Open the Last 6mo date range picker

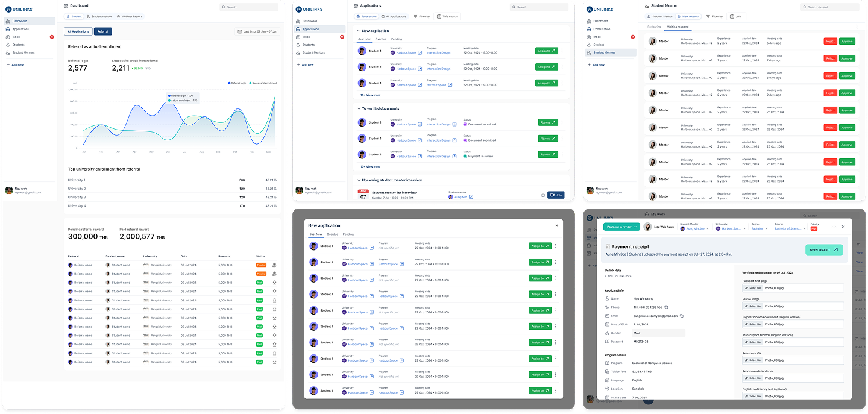[x=258, y=31]
